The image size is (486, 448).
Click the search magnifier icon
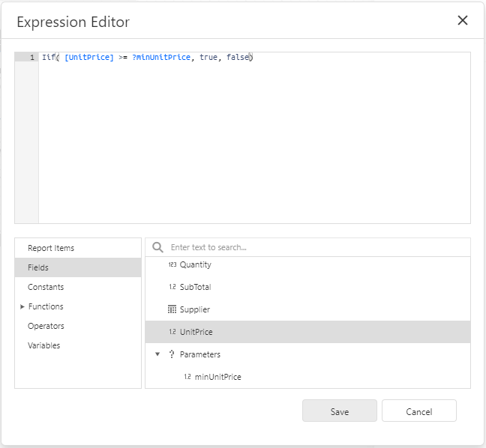click(157, 247)
